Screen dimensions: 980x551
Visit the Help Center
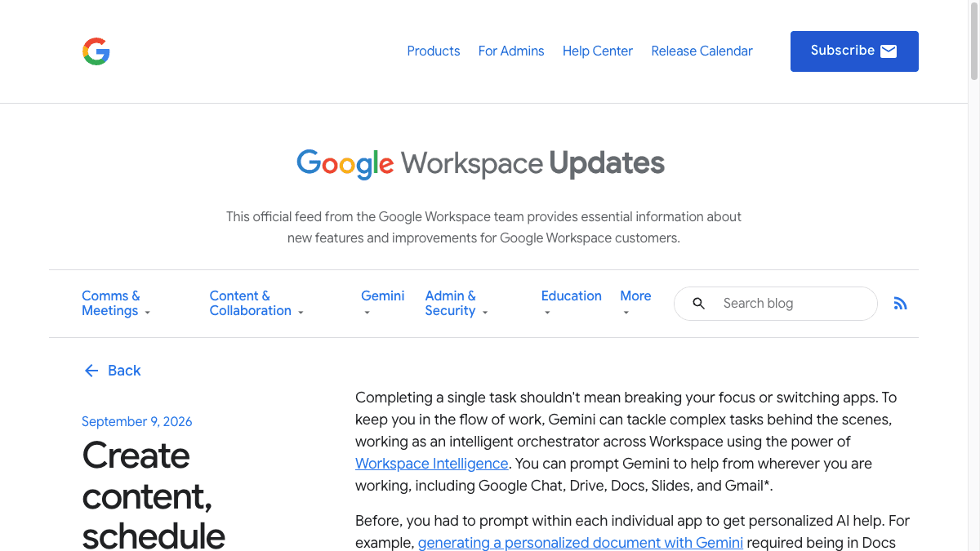tap(598, 51)
